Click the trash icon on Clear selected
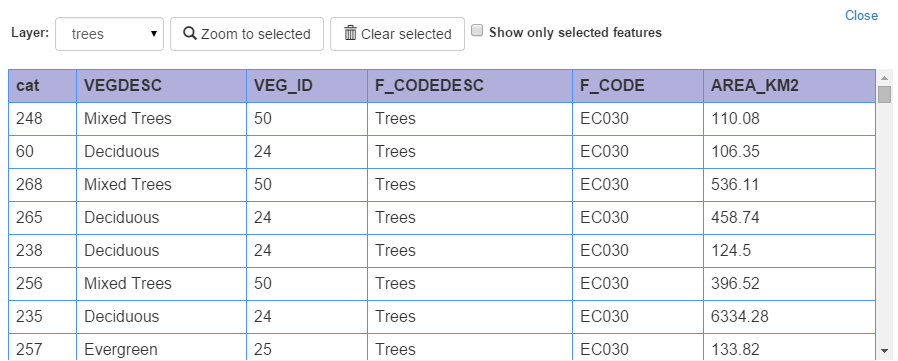This screenshot has height=361, width=898. tap(350, 33)
